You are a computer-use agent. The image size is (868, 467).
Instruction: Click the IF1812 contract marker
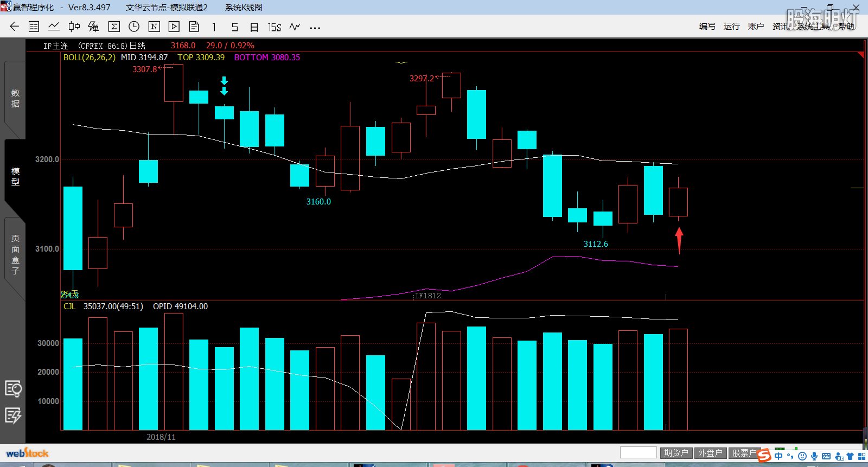tap(427, 296)
